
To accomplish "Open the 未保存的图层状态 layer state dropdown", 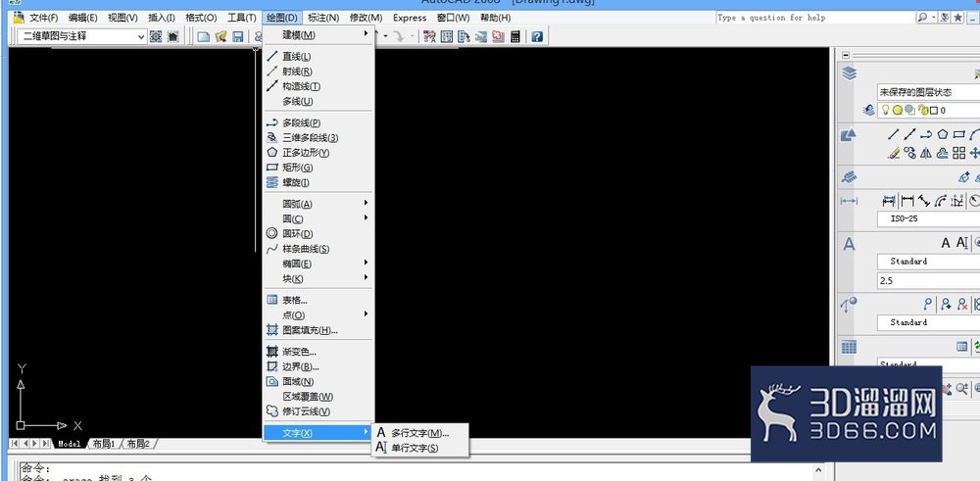I will 928,92.
